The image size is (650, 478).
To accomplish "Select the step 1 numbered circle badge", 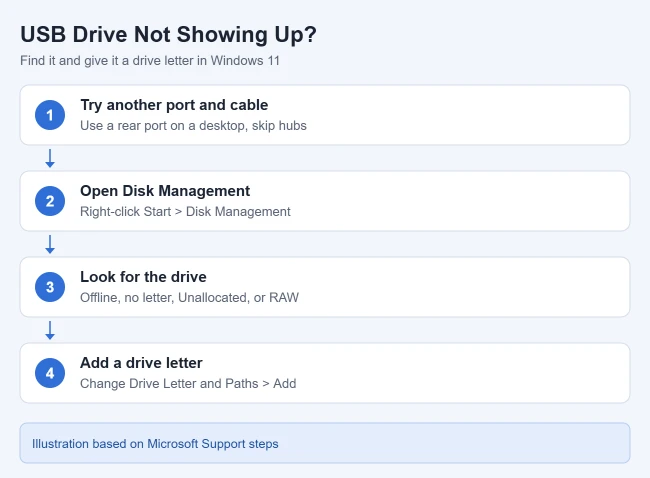I will (x=50, y=115).
